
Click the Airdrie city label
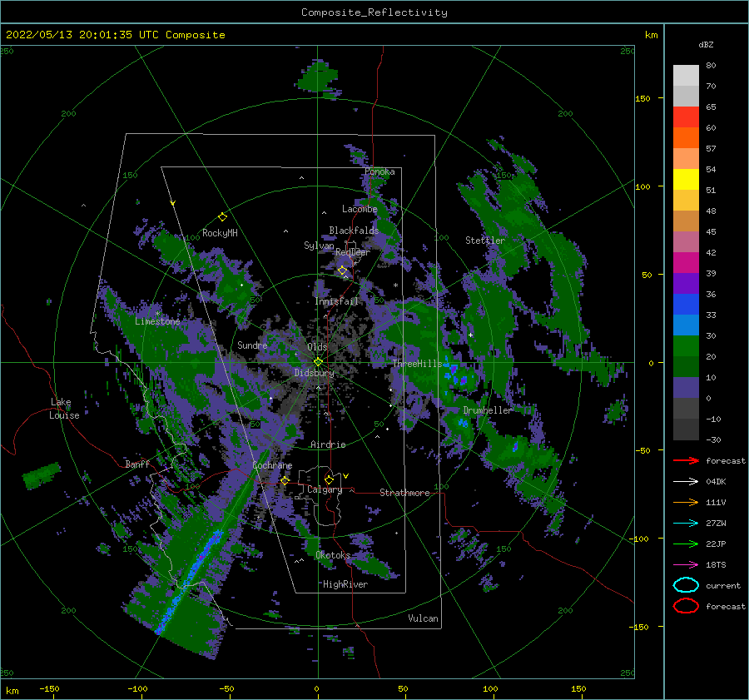pos(328,444)
